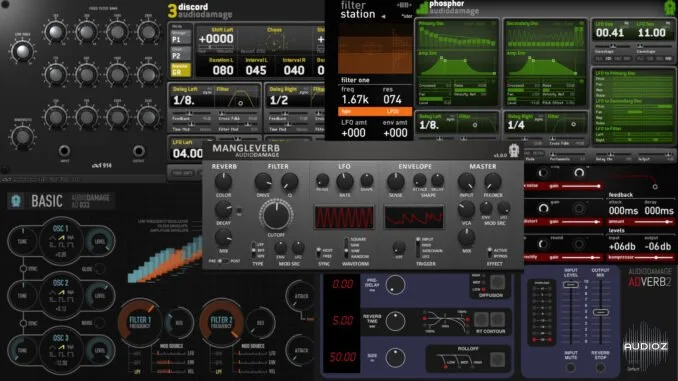Select OSC 3 sawtooth waveform icon
The width and height of the screenshot is (678, 381).
click(x=61, y=347)
